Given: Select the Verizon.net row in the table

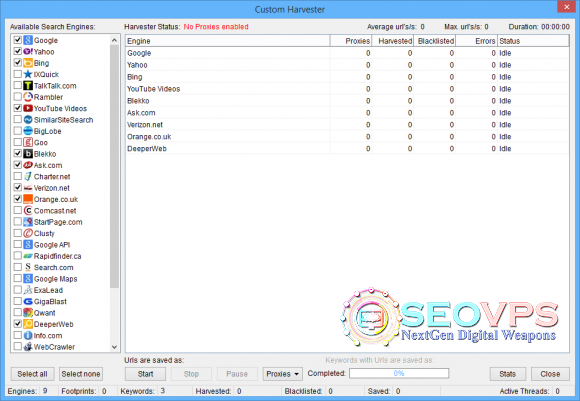Looking at the screenshot, I should [347, 125].
